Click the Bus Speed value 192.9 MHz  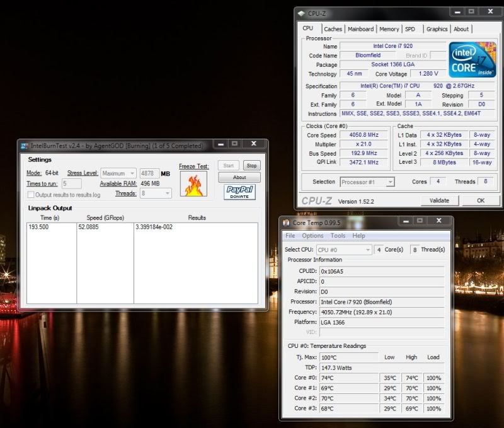pos(364,153)
